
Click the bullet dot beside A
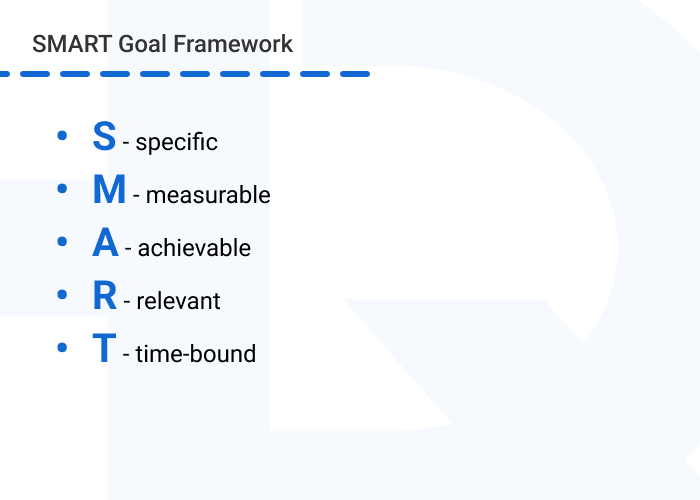click(63, 241)
